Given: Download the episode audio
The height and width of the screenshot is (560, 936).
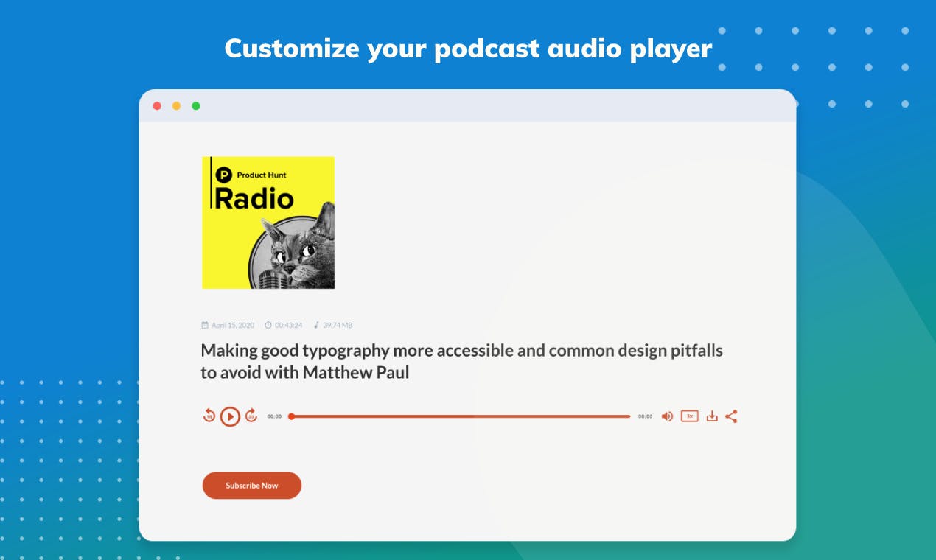Looking at the screenshot, I should pyautogui.click(x=712, y=416).
